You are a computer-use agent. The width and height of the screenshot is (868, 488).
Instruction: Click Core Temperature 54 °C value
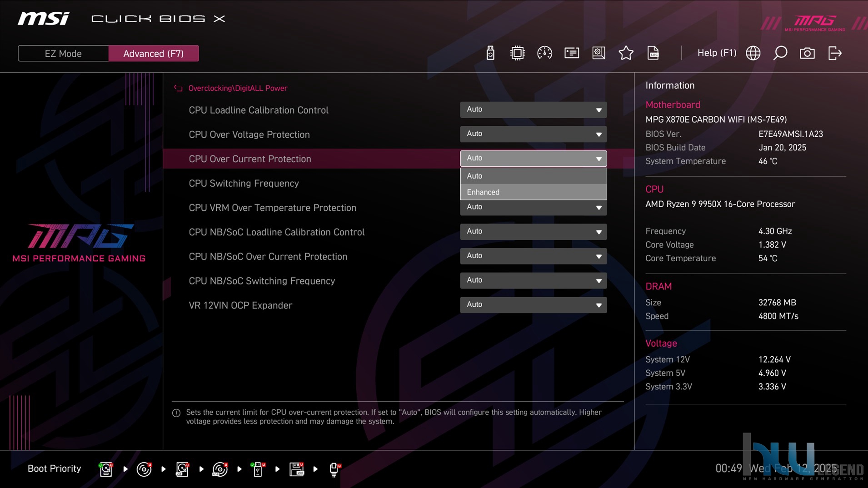click(768, 258)
